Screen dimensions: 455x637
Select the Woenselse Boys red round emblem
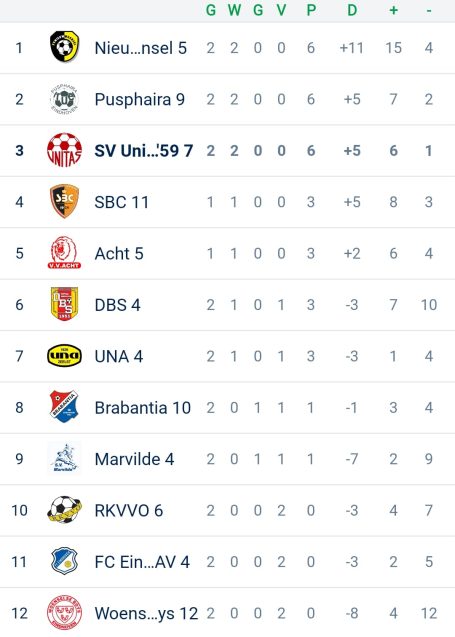tap(64, 613)
